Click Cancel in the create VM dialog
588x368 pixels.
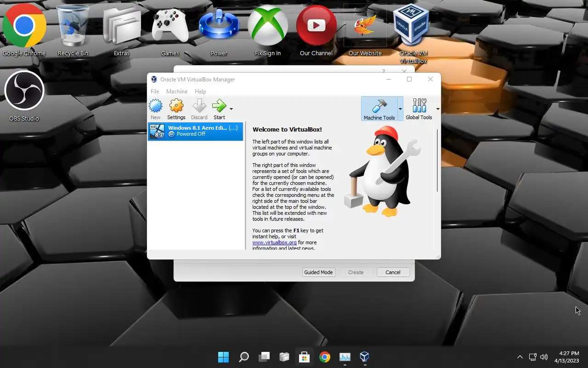[393, 272]
